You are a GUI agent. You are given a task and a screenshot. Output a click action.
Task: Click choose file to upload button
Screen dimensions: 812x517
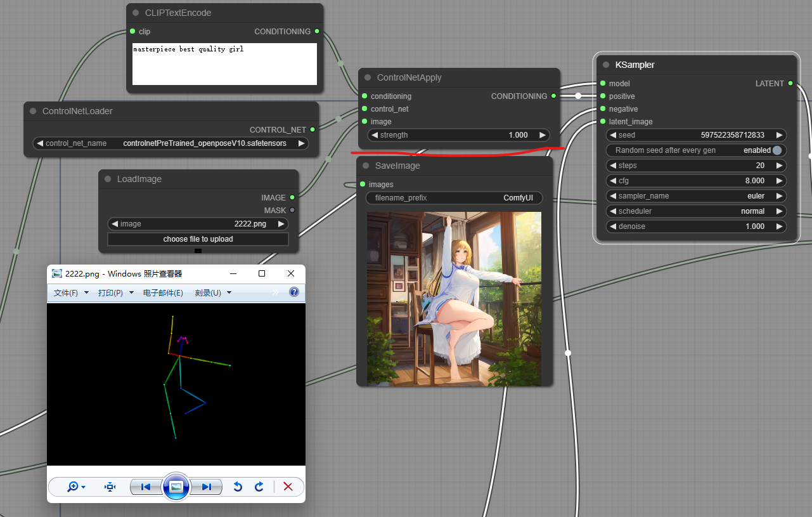198,239
